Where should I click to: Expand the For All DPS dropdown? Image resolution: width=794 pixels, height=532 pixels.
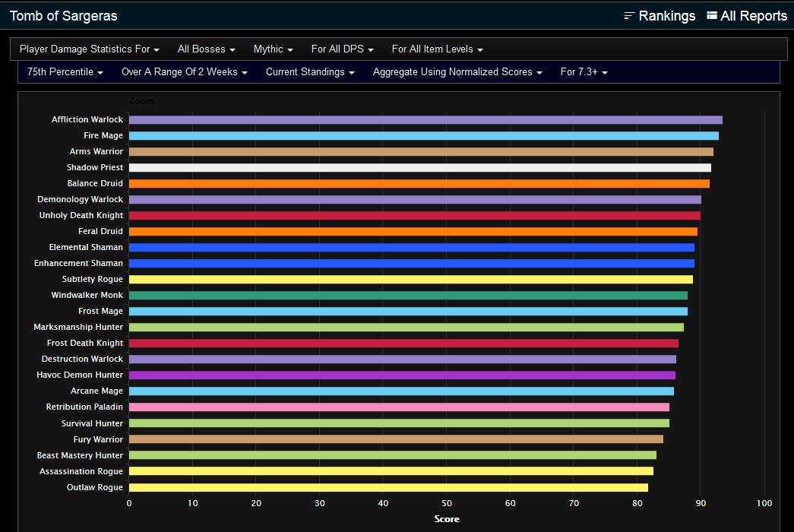point(343,49)
